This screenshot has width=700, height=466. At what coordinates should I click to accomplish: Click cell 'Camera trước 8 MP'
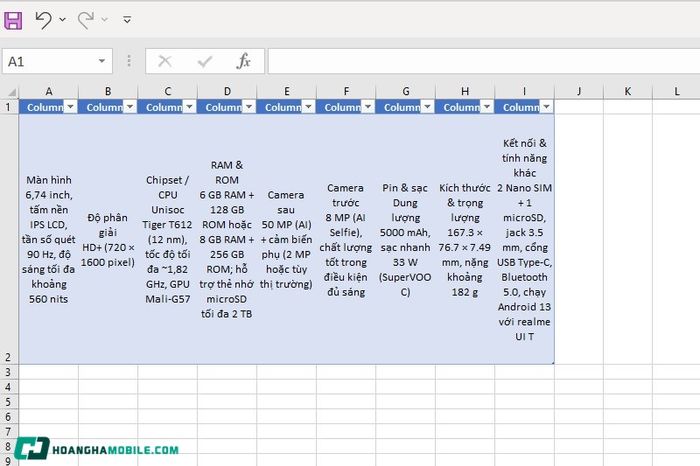point(346,239)
